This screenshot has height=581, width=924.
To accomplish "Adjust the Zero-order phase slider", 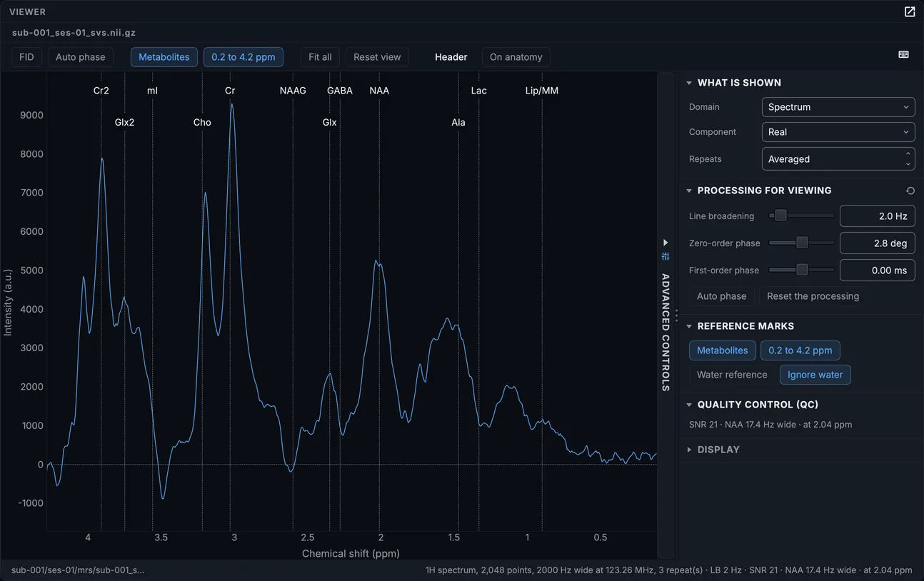I will tap(801, 243).
